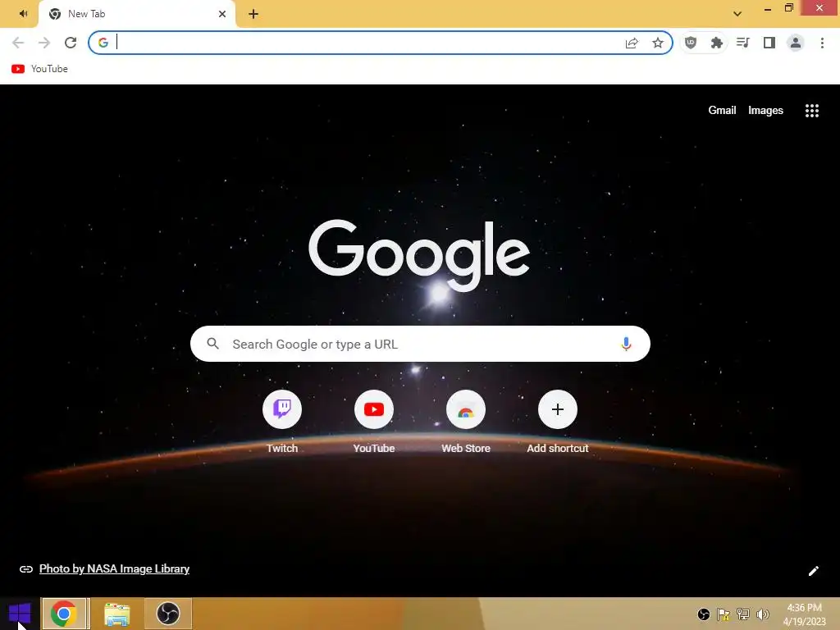The image size is (840, 630).
Task: Close the New Tab tab
Action: [222, 14]
